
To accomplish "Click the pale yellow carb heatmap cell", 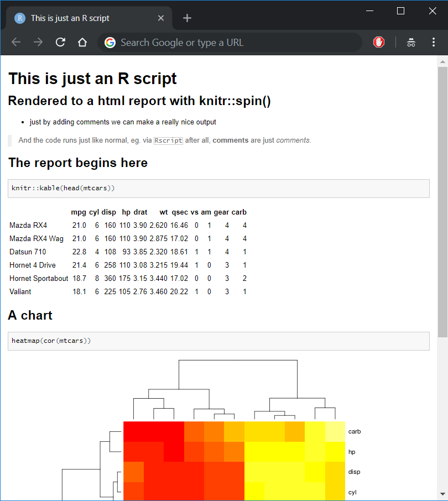I will (x=335, y=431).
